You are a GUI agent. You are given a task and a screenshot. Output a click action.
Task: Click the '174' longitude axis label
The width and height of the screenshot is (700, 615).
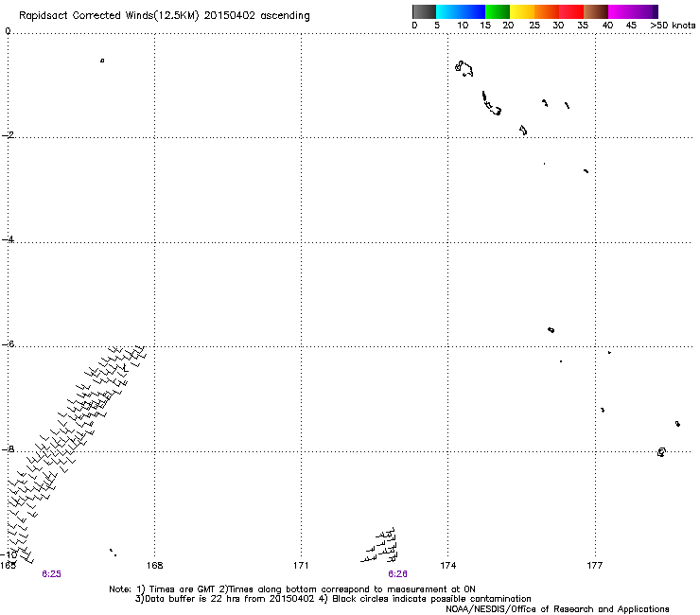(447, 566)
